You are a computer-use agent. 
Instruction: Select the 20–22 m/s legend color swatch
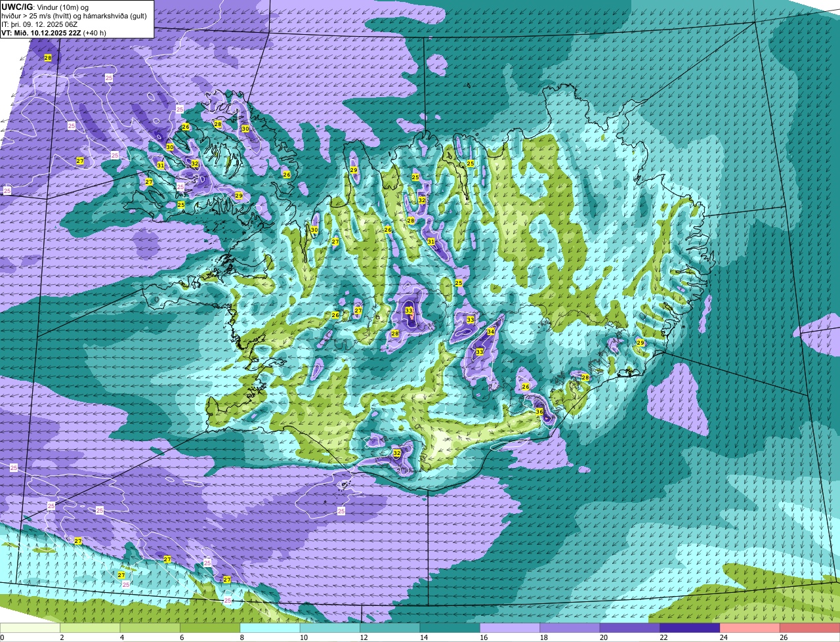click(x=630, y=628)
